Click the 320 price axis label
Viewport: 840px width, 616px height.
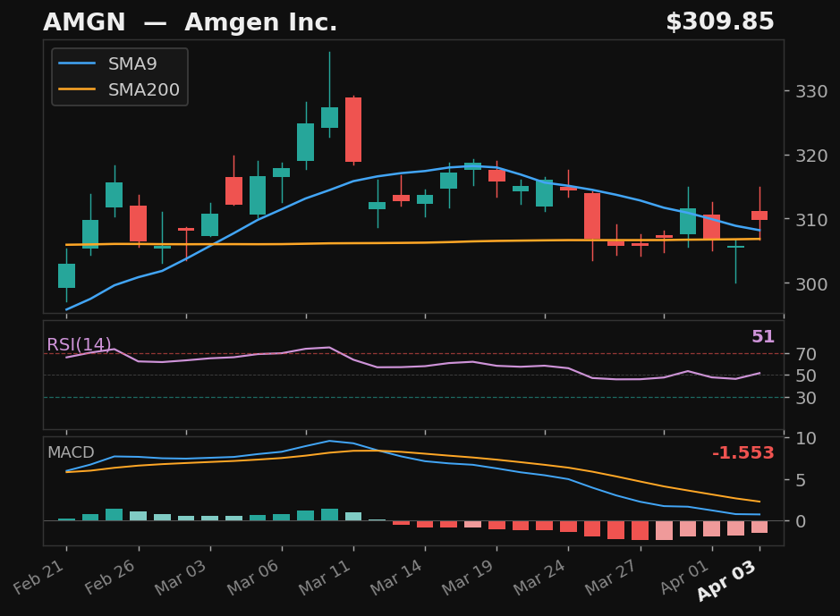pyautogui.click(x=811, y=156)
